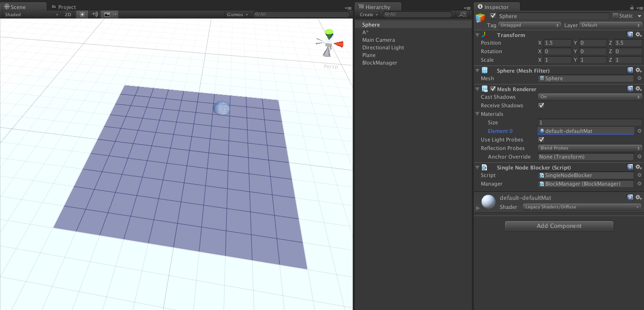Open the Tag dropdown showing Untagged

[x=529, y=25]
